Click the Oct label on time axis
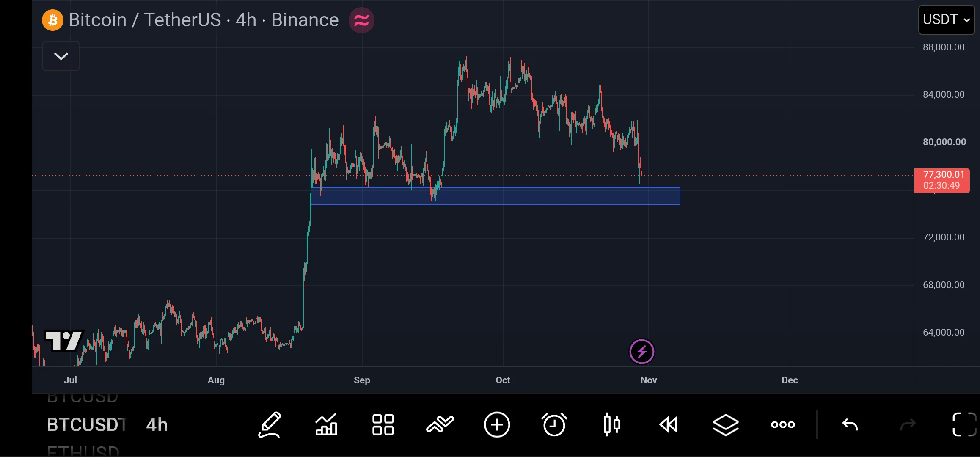Viewport: 980px width, 457px height. click(503, 380)
